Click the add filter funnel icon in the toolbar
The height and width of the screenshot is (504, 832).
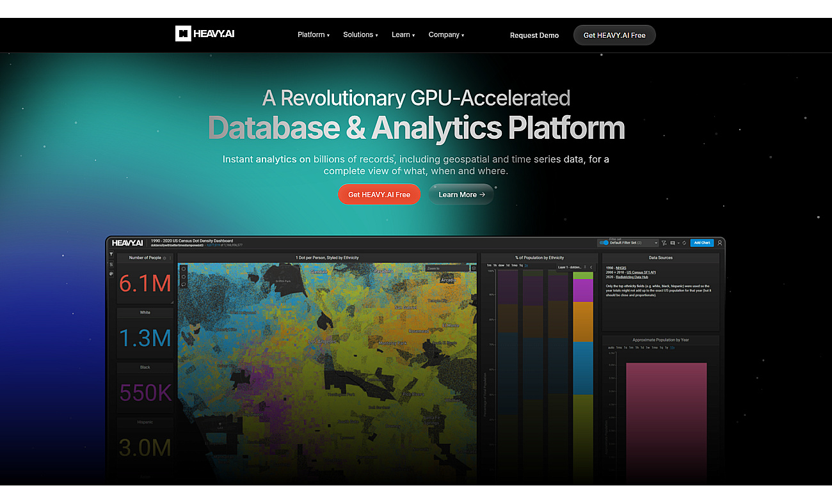click(664, 243)
